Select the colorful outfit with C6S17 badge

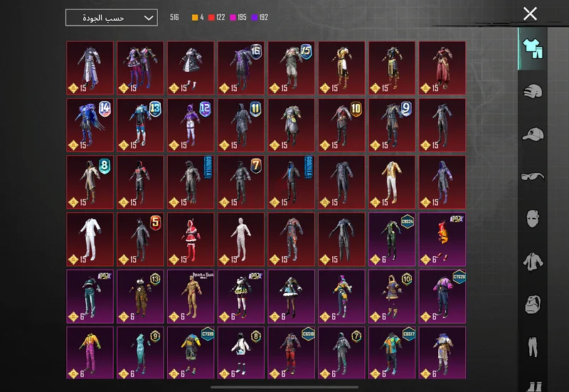[392, 353]
